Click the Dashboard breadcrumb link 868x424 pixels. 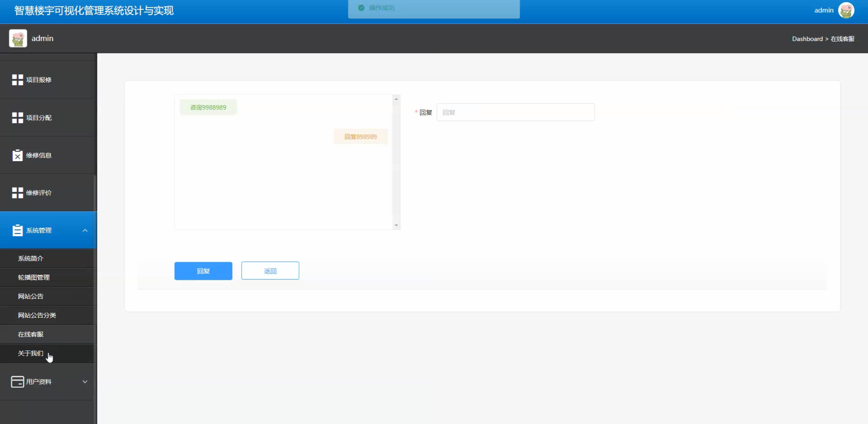tap(807, 39)
